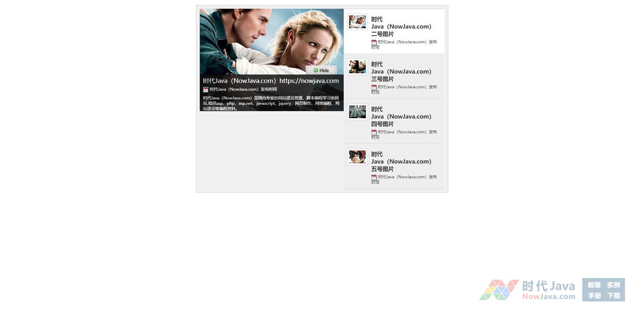Select the 二号图片 thumbnail
644x324 pixels.
[357, 22]
